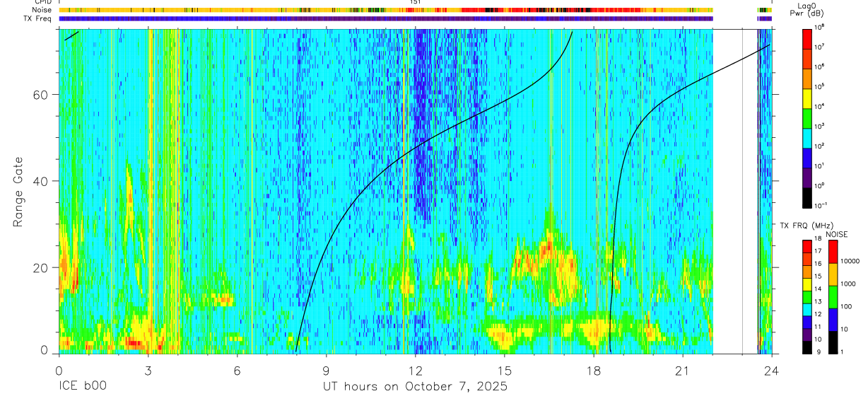
Task: Click the 'UT hours on October 7, 2025' label
Action: pyautogui.click(x=415, y=387)
